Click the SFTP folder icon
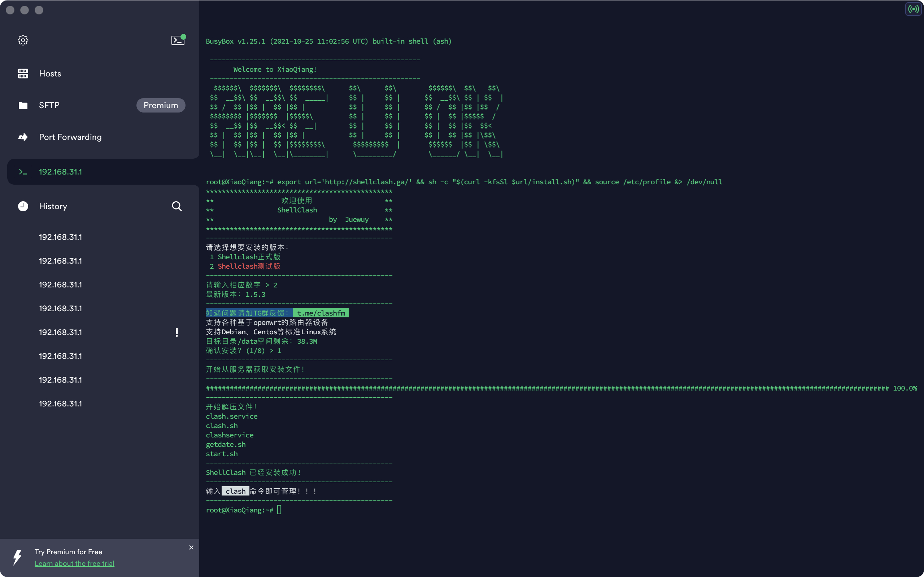924x577 pixels. (x=23, y=105)
